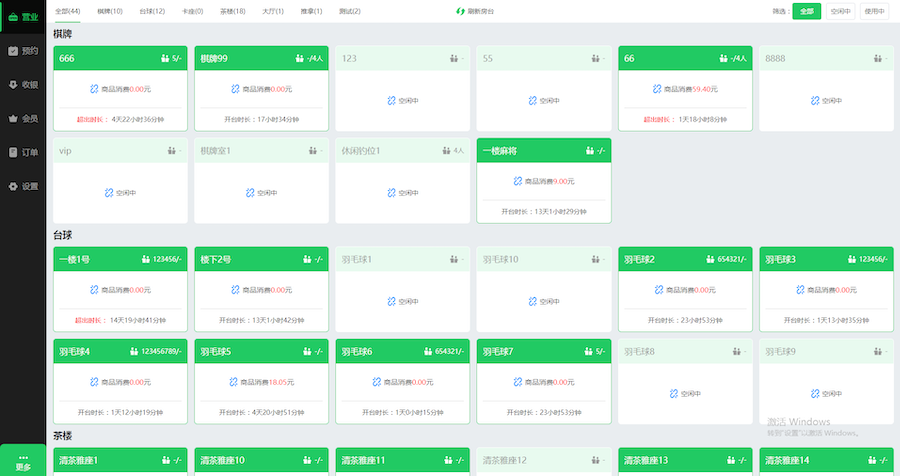Screen dimensions: 900x476
Task: Open the 营业 sidebar section
Action: coord(22,17)
